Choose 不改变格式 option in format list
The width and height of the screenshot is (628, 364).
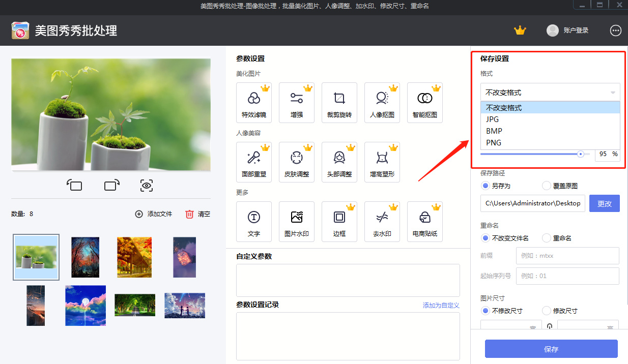tap(550, 108)
